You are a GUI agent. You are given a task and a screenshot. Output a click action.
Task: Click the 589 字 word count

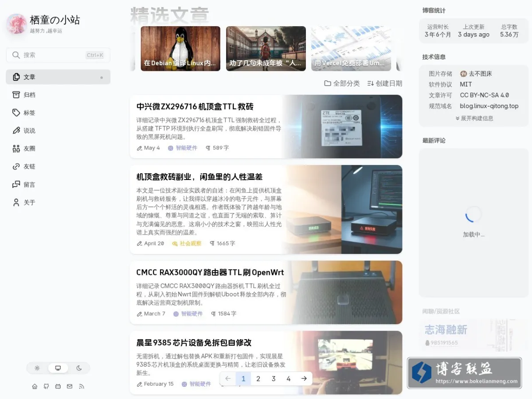[x=217, y=148]
